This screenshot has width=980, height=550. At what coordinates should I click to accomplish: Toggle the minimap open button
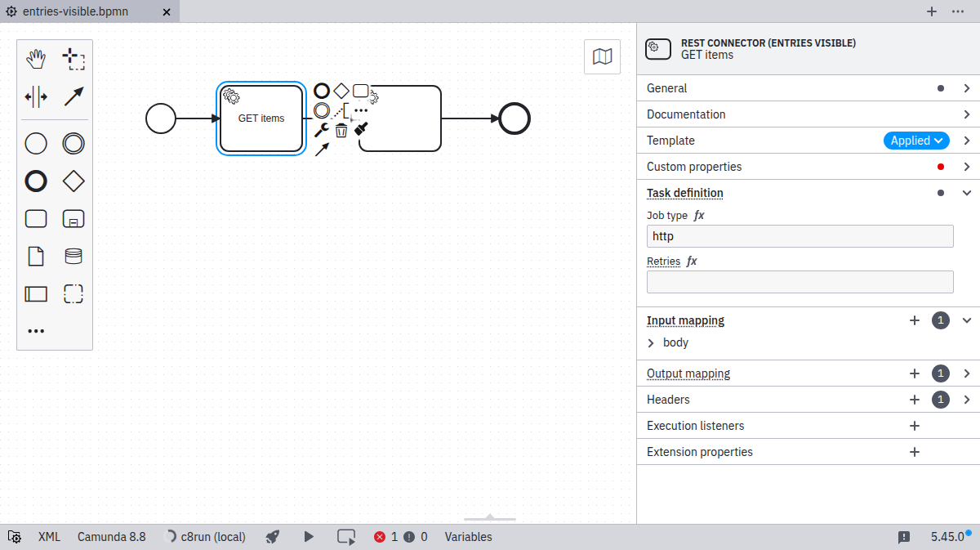click(602, 56)
